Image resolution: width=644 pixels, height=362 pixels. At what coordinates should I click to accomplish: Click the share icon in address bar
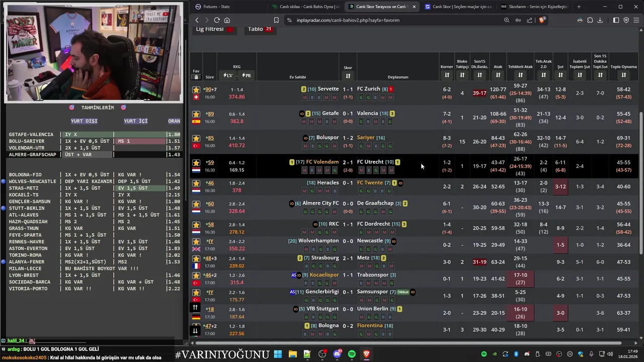tap(530, 20)
